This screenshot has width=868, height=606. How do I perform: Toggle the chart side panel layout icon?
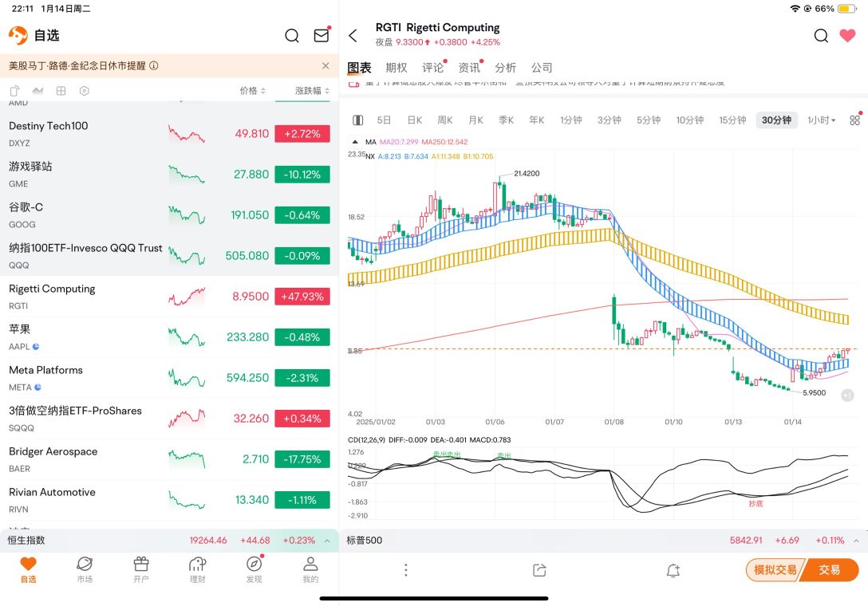[x=358, y=120]
